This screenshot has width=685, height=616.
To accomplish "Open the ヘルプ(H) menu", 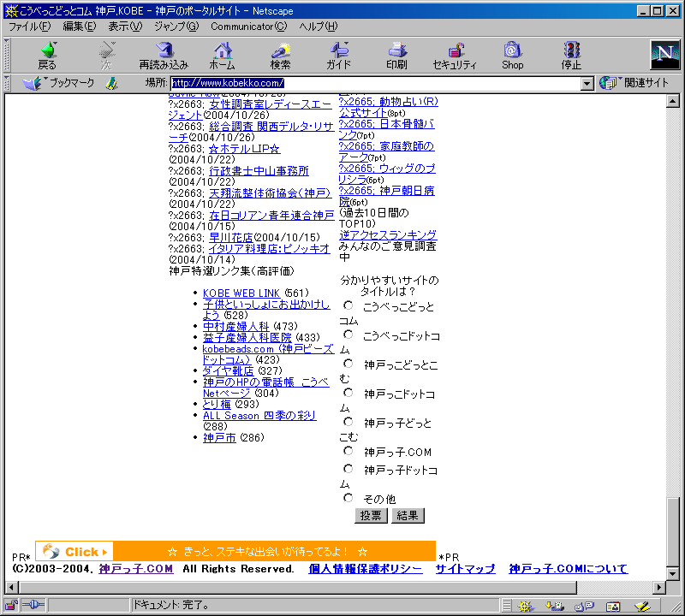I will tap(319, 27).
